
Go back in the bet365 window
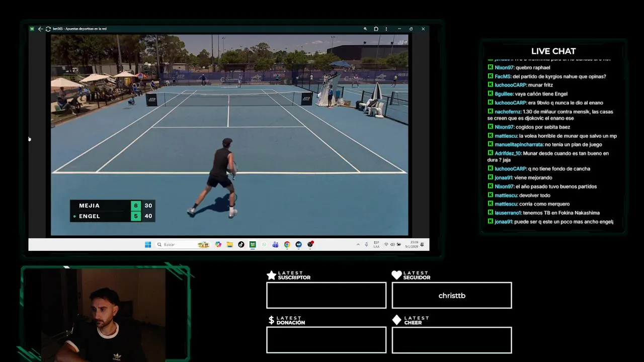coord(40,29)
